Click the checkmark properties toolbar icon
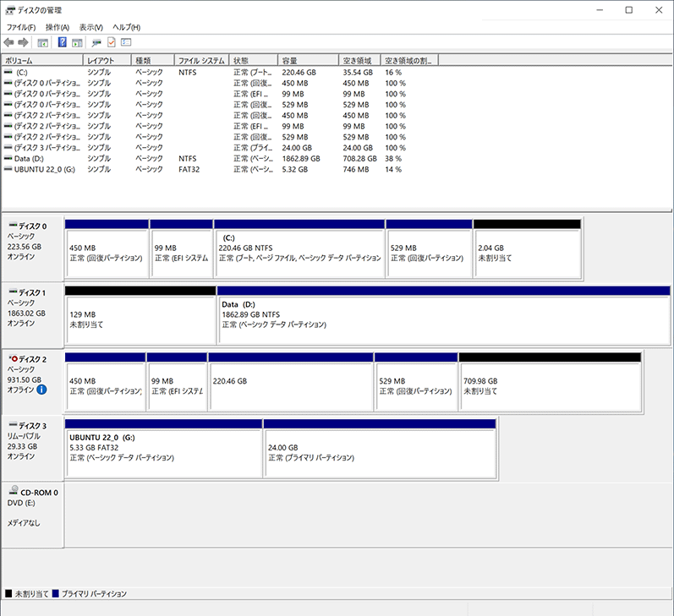This screenshot has height=616, width=674. pyautogui.click(x=112, y=42)
